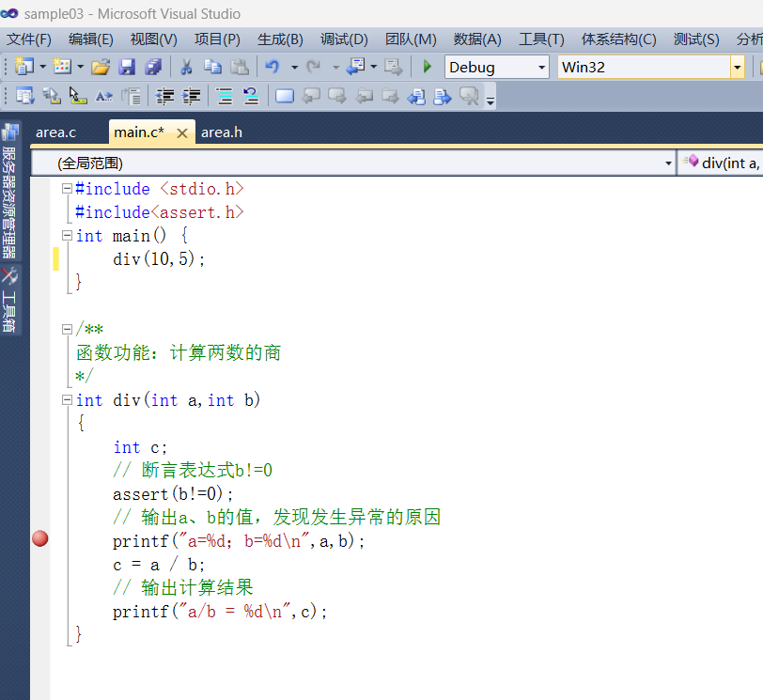
Task: Open the text editor toolbar options arrow
Action: [x=490, y=100]
